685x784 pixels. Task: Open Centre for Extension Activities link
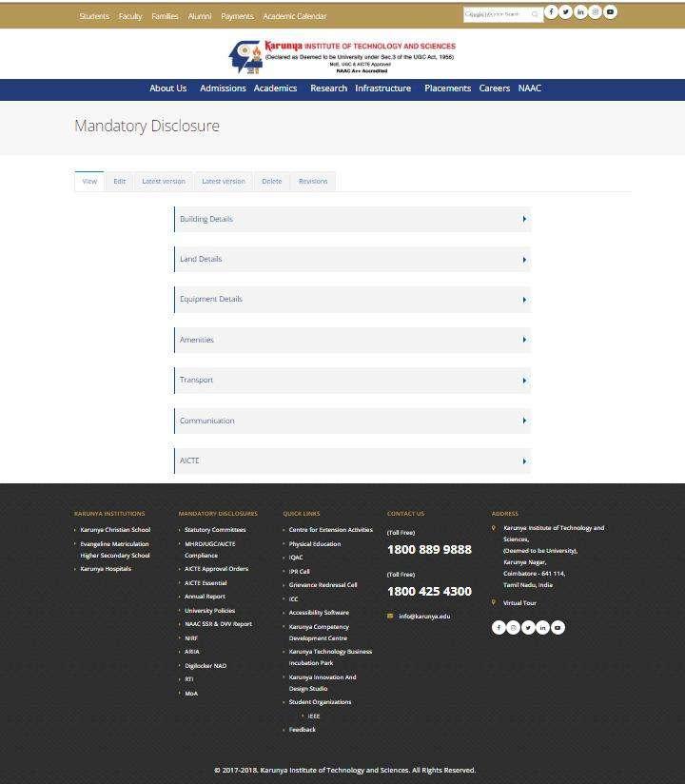pos(330,530)
